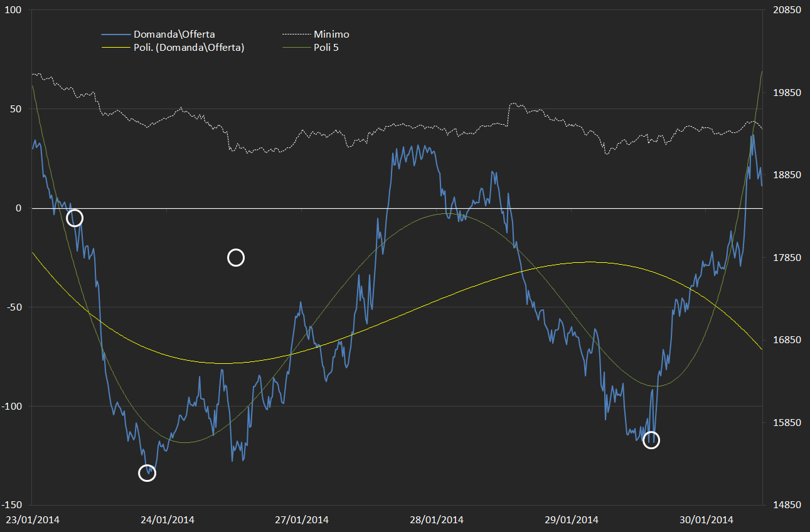Click the right axis value 19850
This screenshot has width=810, height=532.
(x=787, y=93)
